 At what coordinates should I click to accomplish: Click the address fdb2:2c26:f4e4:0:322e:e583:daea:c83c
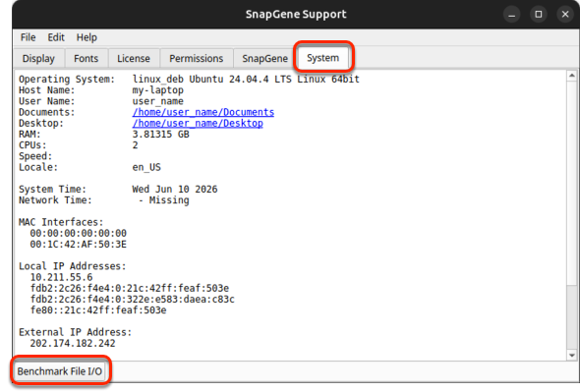coord(133,300)
